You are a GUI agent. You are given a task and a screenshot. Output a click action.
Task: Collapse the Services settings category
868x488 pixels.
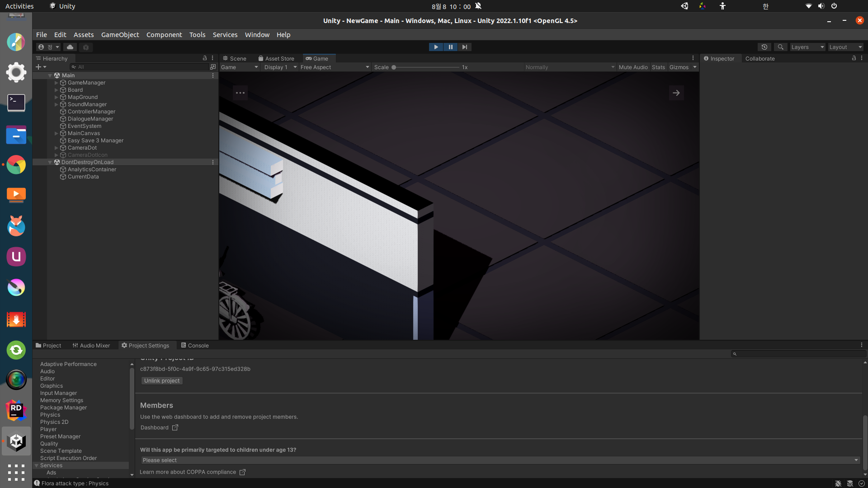coord(37,465)
